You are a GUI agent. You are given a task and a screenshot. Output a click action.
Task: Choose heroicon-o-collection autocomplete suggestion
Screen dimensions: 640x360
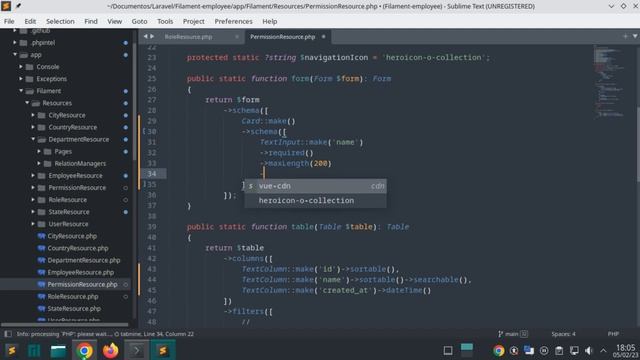tap(315, 200)
